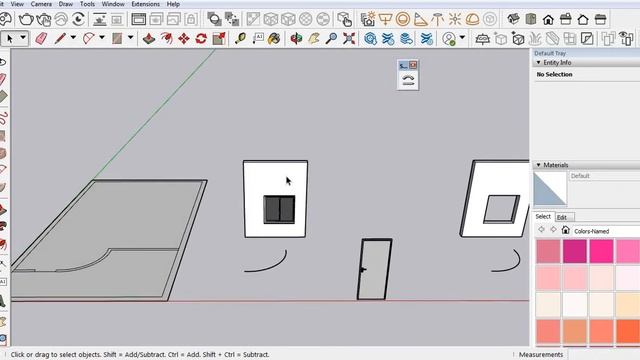
Task: Collapse the Entity Info panel
Action: [538, 62]
